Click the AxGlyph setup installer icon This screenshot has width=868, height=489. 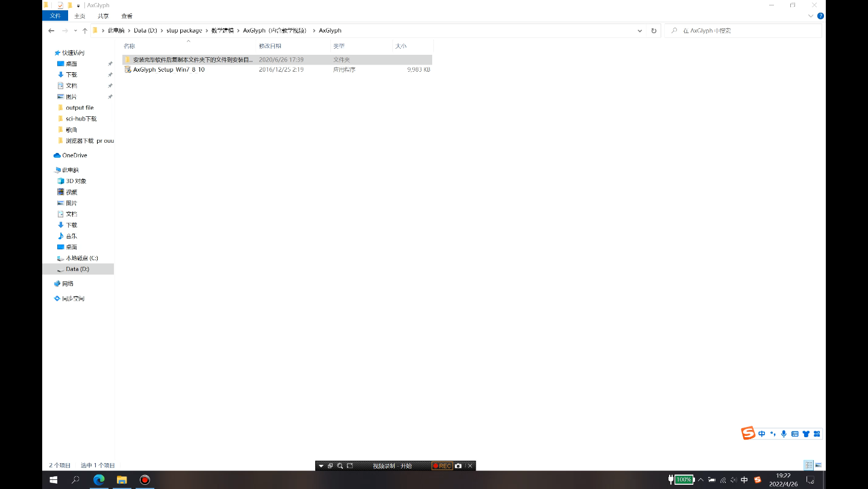click(x=127, y=69)
